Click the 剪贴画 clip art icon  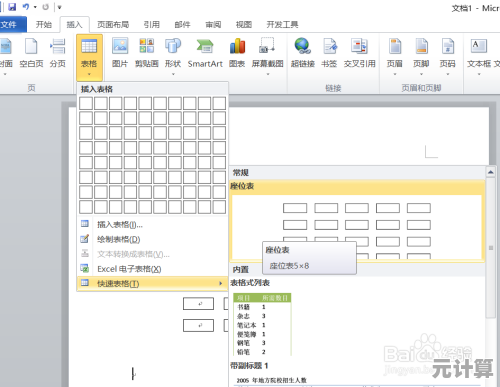(x=147, y=46)
